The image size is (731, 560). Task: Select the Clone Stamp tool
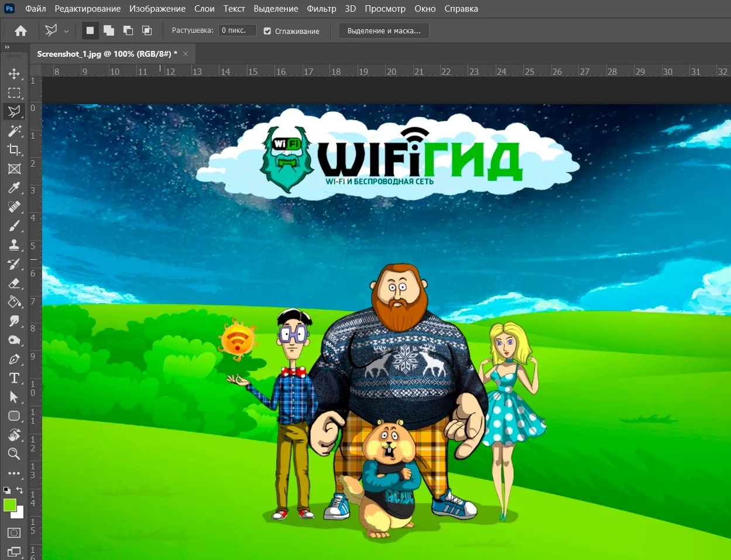pyautogui.click(x=14, y=245)
